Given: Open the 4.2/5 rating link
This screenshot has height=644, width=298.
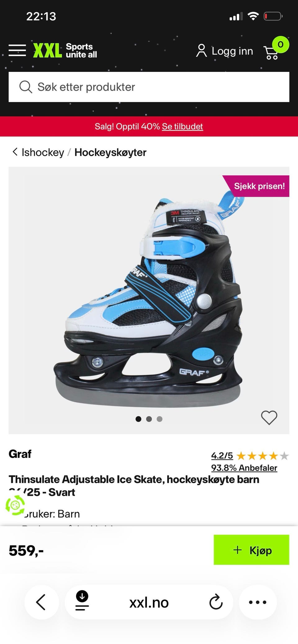Looking at the screenshot, I should pos(222,456).
